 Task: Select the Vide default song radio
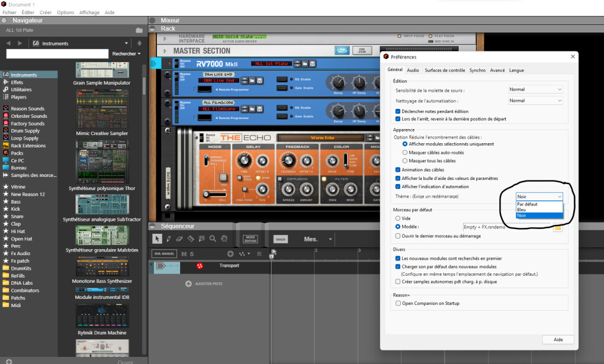[398, 218]
